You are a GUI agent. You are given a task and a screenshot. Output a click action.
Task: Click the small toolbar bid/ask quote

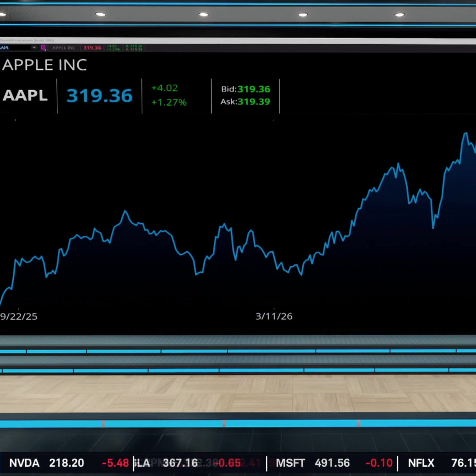pos(134,48)
